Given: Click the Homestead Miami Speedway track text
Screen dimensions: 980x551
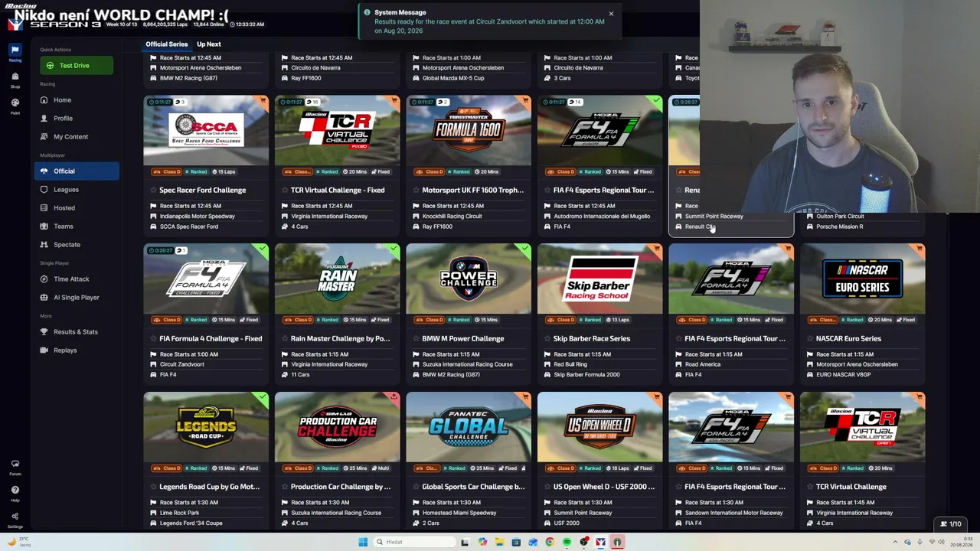Looking at the screenshot, I should point(459,513).
